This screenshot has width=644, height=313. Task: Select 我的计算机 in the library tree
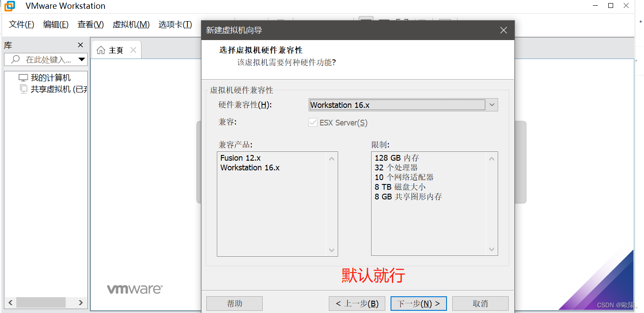(50, 78)
